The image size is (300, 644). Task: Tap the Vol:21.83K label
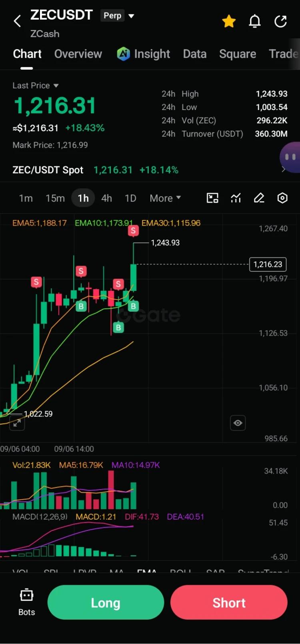pyautogui.click(x=32, y=465)
